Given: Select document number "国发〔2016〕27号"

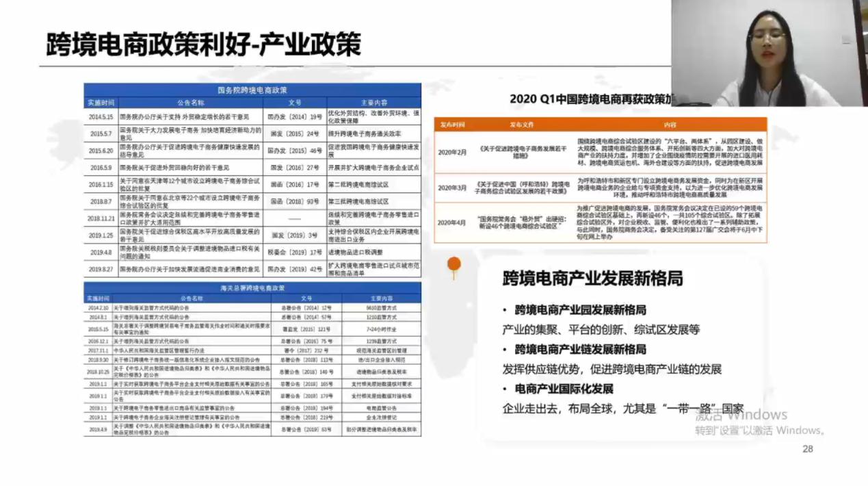Looking at the screenshot, I should pos(295,168).
